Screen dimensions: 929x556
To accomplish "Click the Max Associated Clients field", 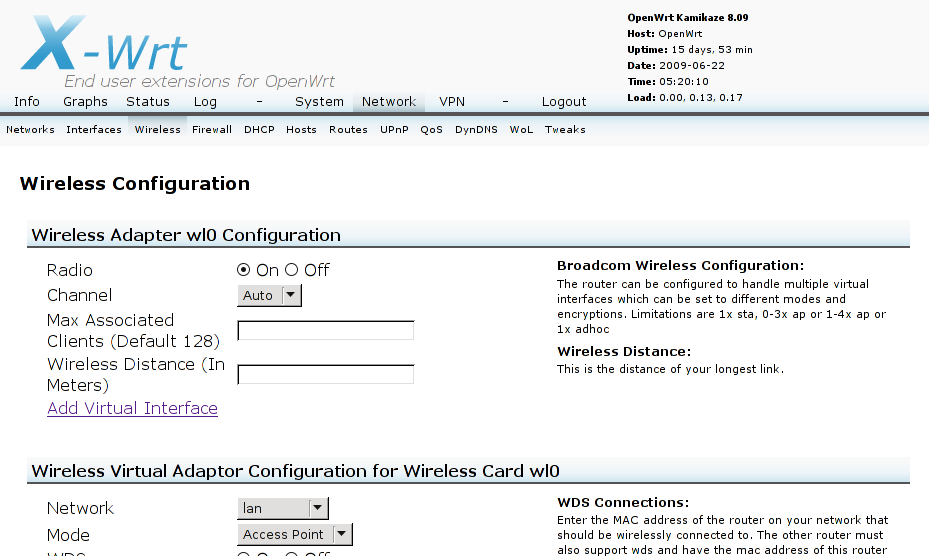I will point(325,331).
